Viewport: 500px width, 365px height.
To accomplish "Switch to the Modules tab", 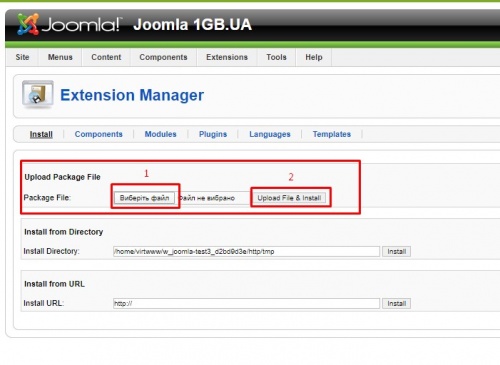I will (x=160, y=134).
